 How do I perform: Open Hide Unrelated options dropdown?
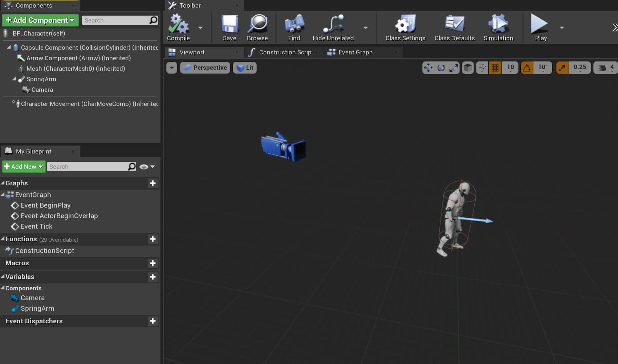pyautogui.click(x=366, y=28)
